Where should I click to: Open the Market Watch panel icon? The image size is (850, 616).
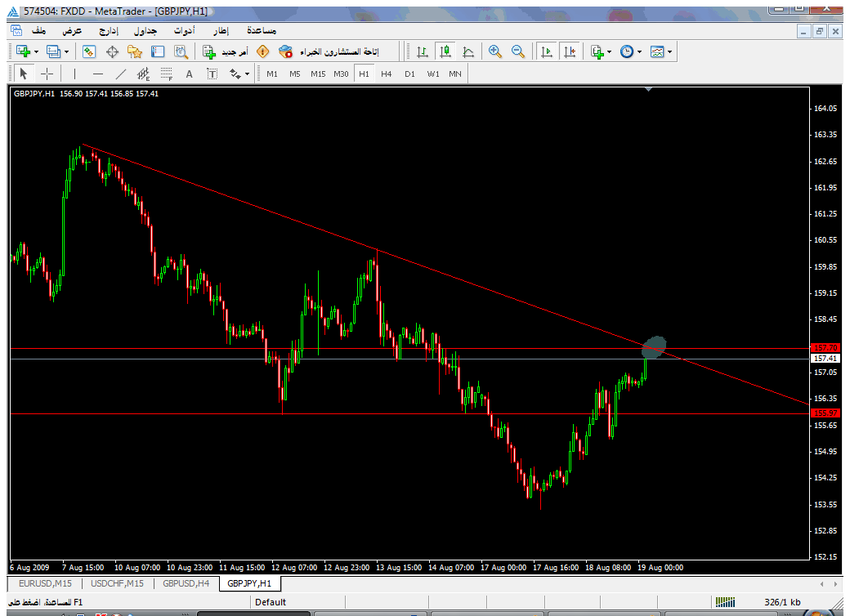pos(89,51)
